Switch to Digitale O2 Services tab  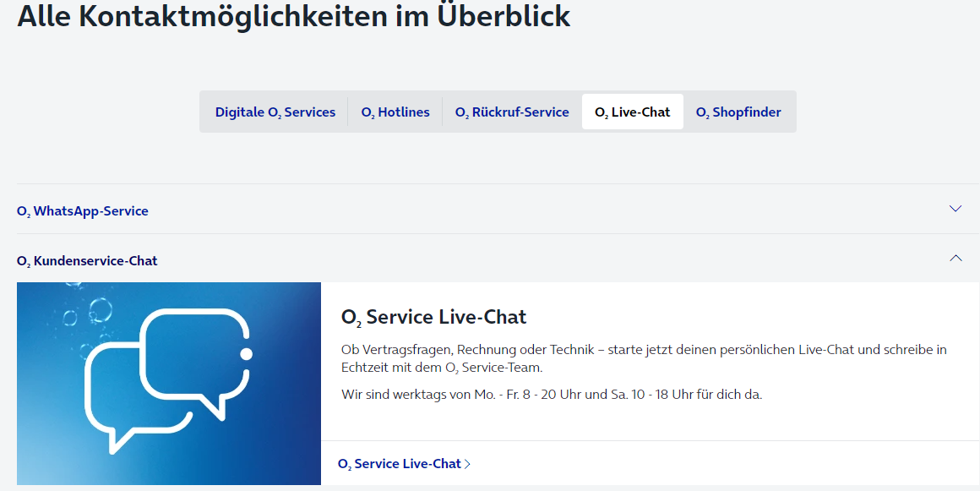(x=275, y=112)
